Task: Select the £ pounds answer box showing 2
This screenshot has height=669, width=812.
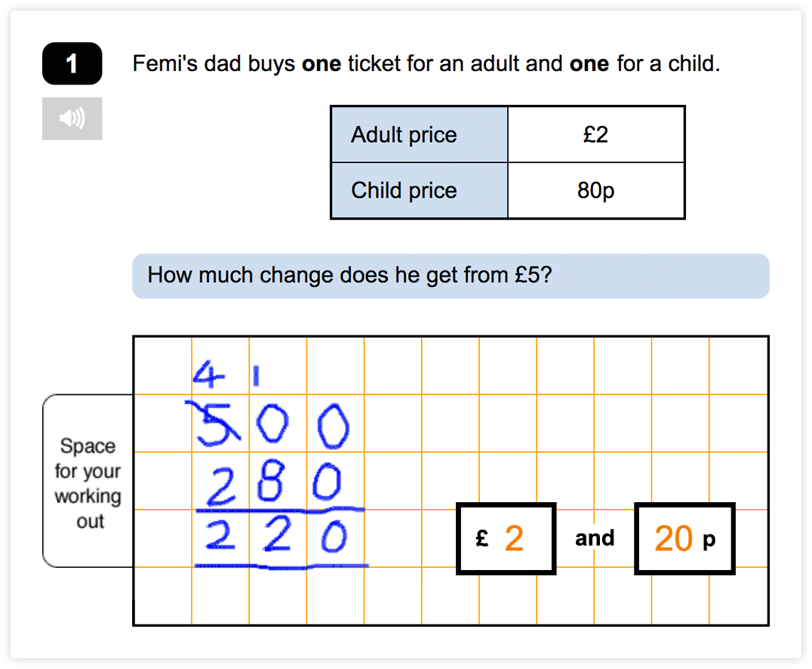Action: point(506,538)
